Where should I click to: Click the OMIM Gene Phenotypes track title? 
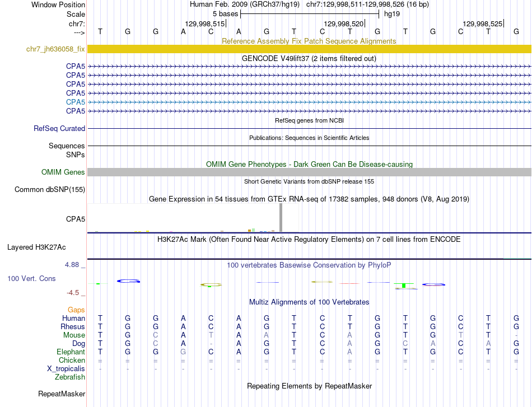[x=309, y=164]
